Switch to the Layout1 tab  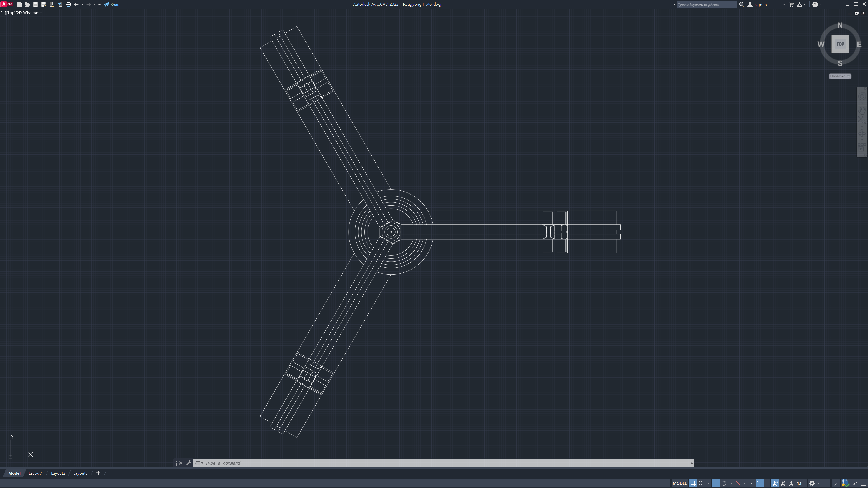click(x=35, y=473)
